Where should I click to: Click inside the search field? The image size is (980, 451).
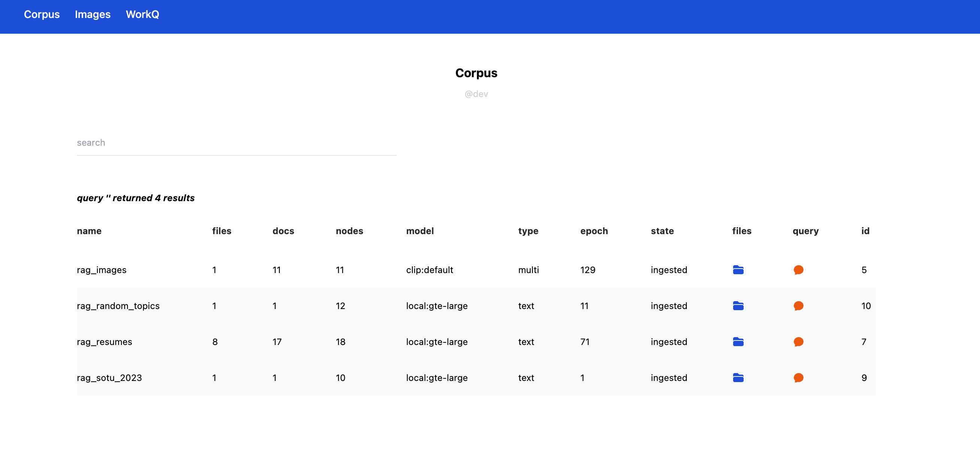[236, 143]
